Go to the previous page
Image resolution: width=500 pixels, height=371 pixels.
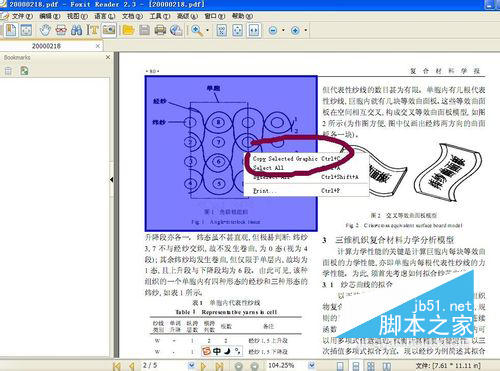(x=132, y=366)
